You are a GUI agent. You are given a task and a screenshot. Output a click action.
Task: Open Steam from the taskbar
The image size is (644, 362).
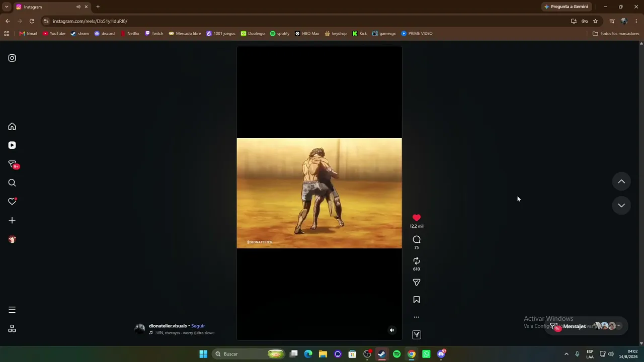click(382, 354)
